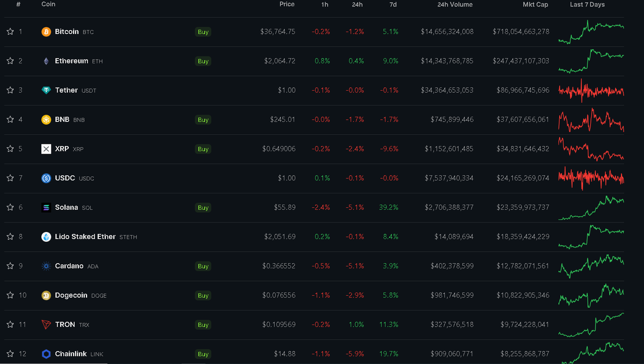Image resolution: width=644 pixels, height=364 pixels.
Task: Toggle favorite star for Chainlink
Action: pyautogui.click(x=10, y=353)
